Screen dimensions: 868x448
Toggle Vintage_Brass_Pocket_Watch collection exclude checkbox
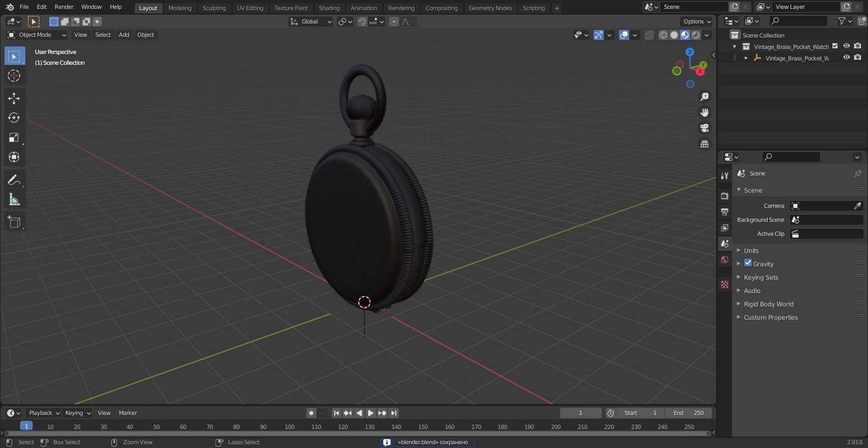835,46
